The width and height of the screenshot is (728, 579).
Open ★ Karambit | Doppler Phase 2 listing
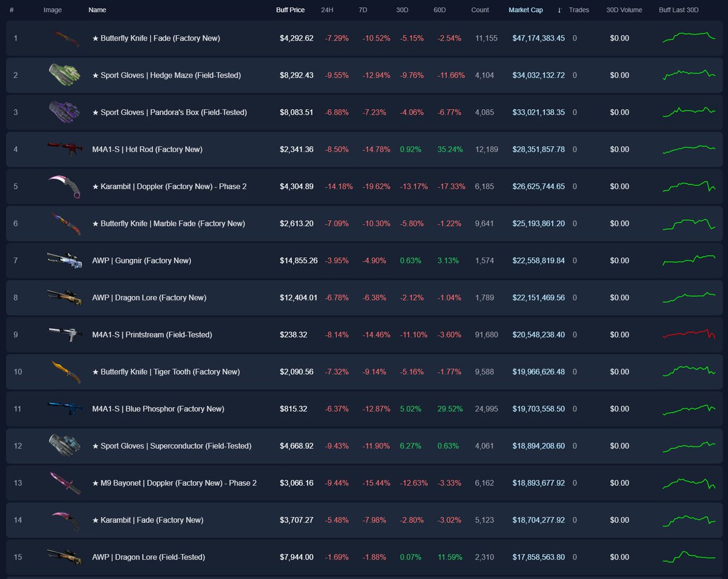pyautogui.click(x=169, y=186)
